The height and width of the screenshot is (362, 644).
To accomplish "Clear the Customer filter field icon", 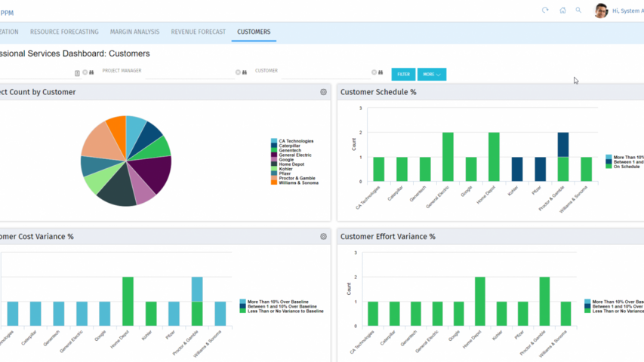I will [x=373, y=73].
